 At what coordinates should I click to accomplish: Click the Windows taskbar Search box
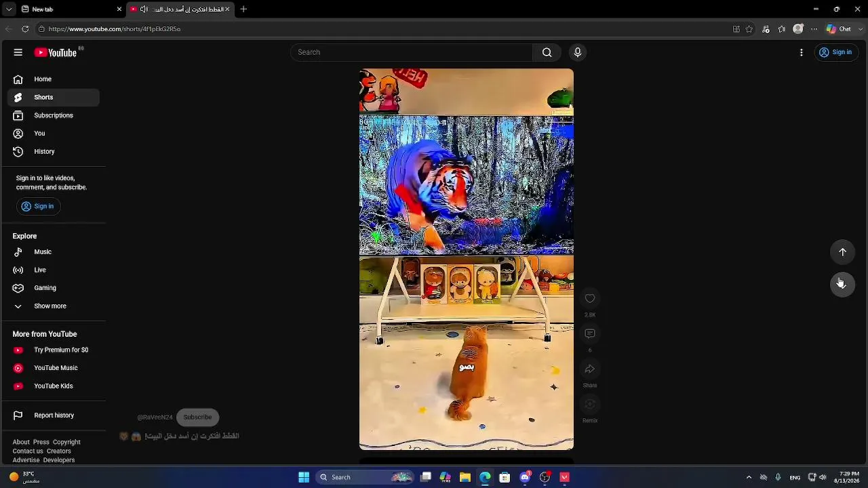tap(366, 477)
